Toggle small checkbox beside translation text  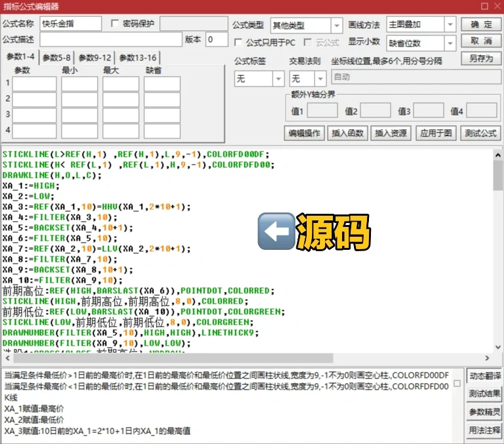457,383
